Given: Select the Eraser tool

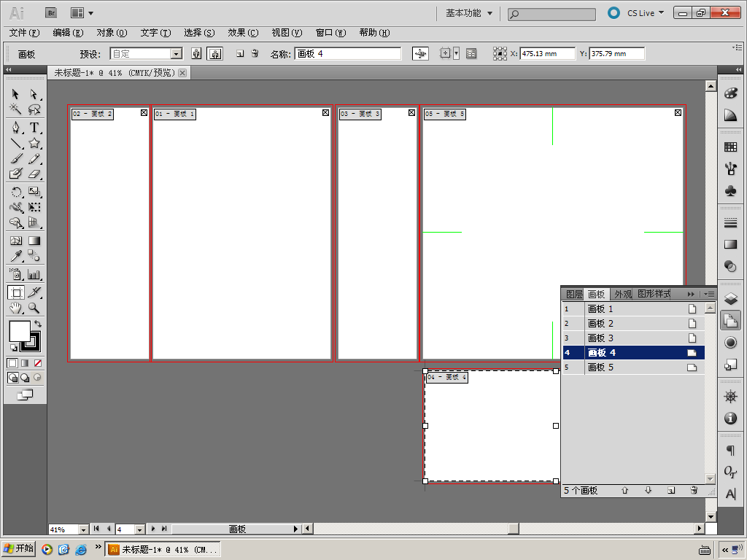Looking at the screenshot, I should pyautogui.click(x=34, y=174).
